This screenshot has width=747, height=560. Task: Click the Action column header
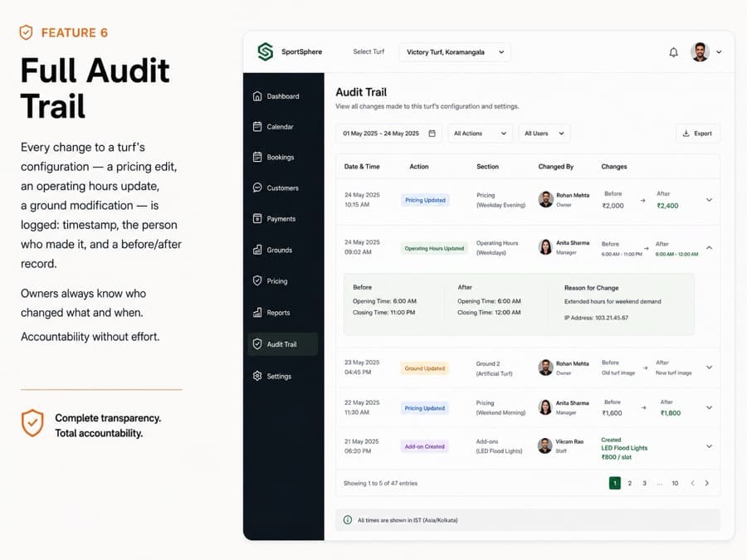419,167
